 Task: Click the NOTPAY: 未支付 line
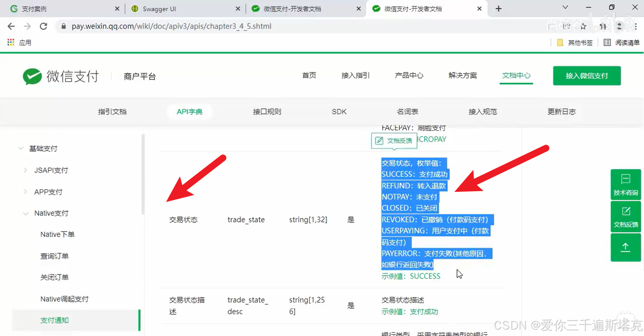pos(409,197)
